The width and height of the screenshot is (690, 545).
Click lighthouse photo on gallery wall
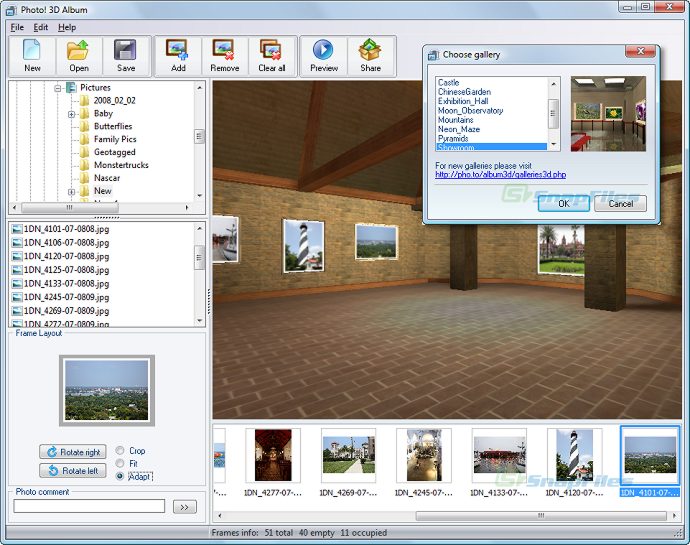coord(304,246)
